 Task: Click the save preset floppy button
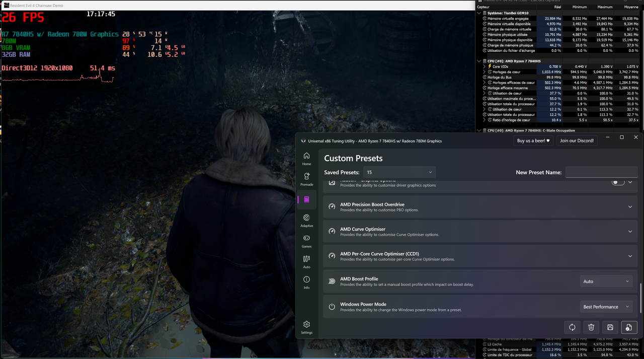(x=610, y=327)
